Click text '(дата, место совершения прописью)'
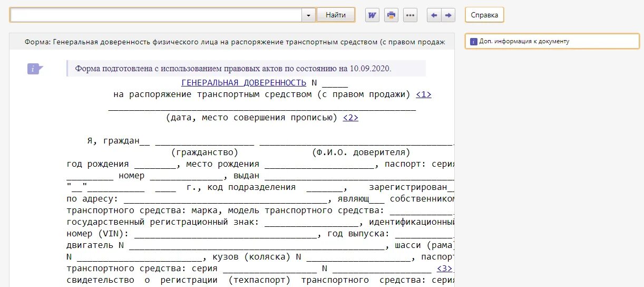The image size is (644, 287). [x=251, y=118]
